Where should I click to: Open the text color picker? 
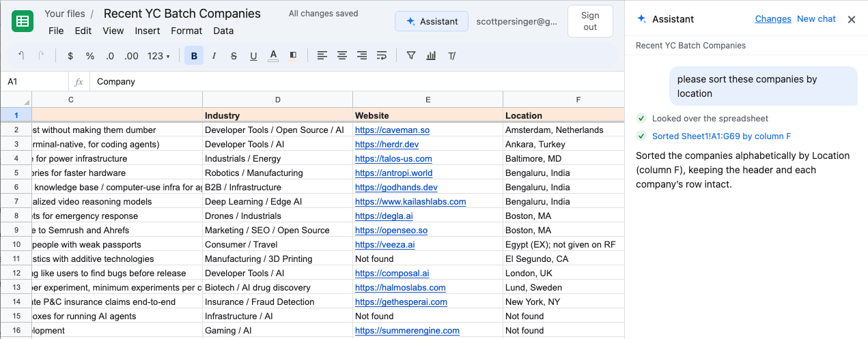273,56
